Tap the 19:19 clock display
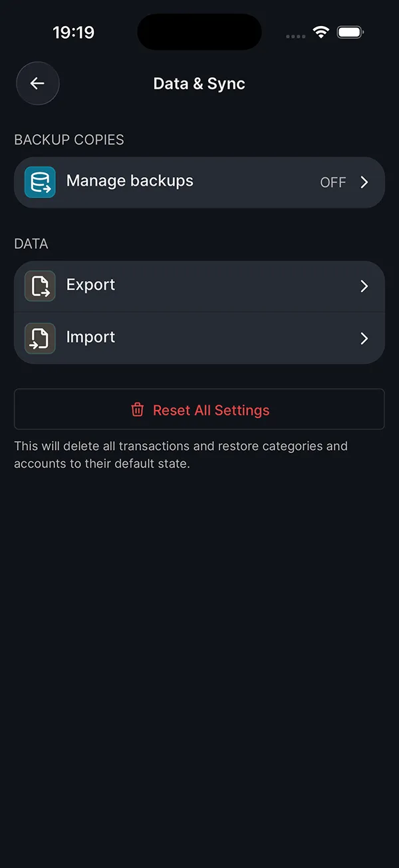399x868 pixels. [x=73, y=32]
